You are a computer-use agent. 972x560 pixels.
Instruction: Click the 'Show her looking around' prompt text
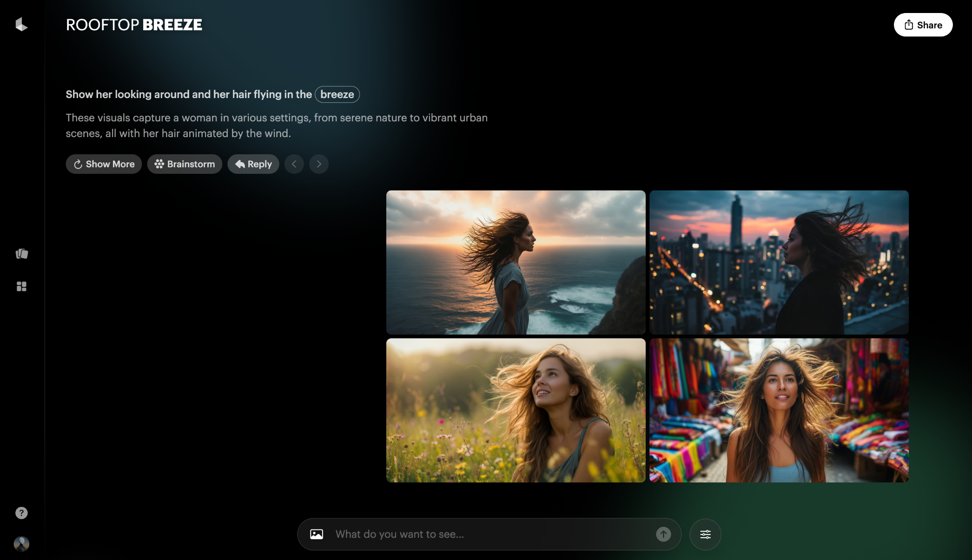coord(189,94)
